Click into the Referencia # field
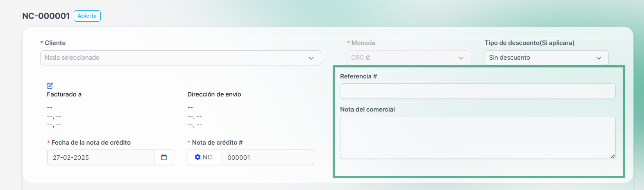The image size is (644, 190). click(x=478, y=91)
